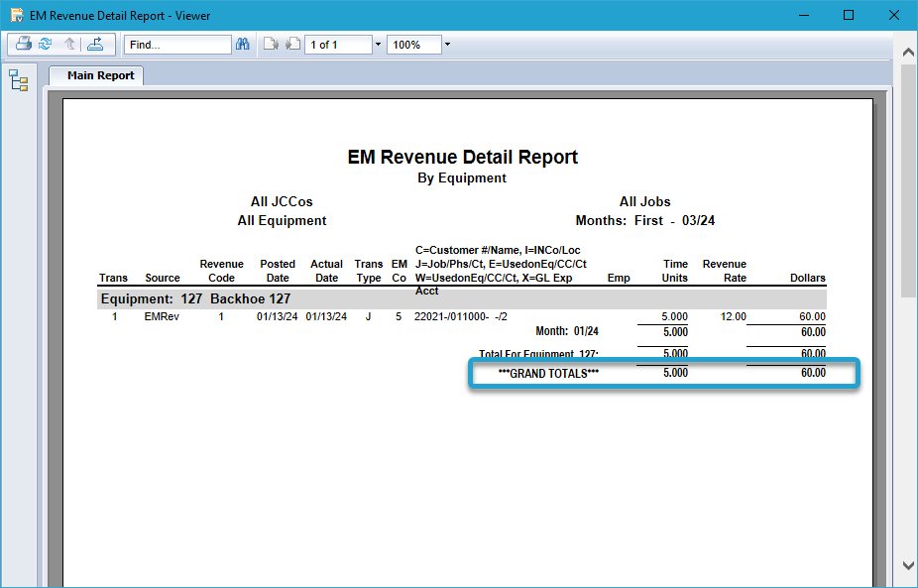Click the 'Source' column header
This screenshot has height=588, width=918.
click(163, 279)
